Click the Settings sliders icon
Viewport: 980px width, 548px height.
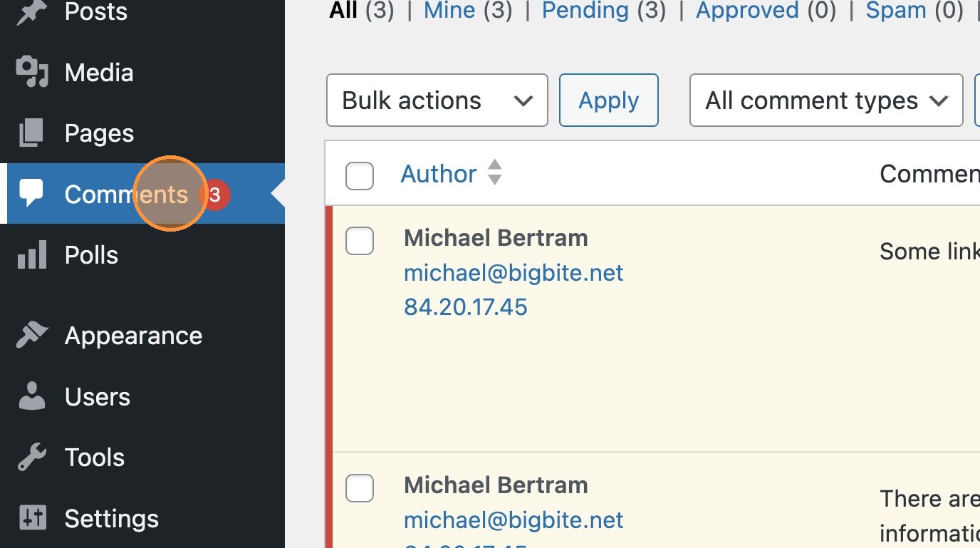tap(31, 518)
